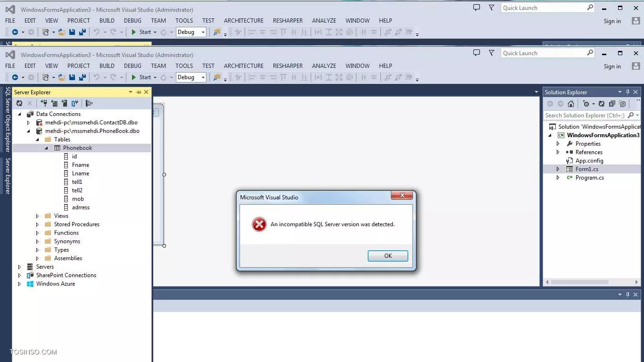Click Open File icon in front window toolbar
Image resolution: width=644 pixels, height=362 pixels.
pyautogui.click(x=62, y=77)
